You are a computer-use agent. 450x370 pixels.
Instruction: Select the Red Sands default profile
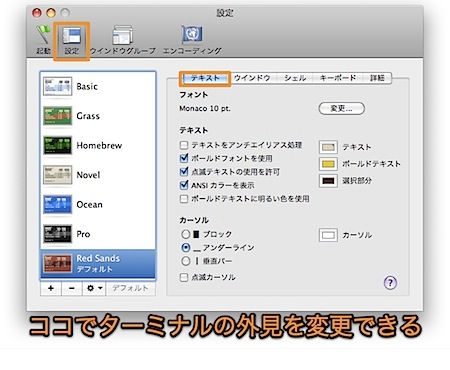click(x=98, y=264)
